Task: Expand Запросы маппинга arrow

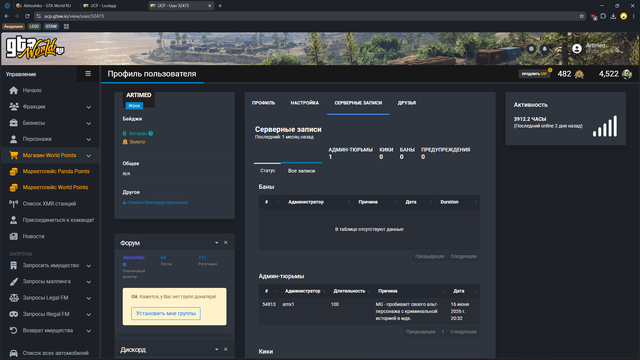Action: coord(89,282)
